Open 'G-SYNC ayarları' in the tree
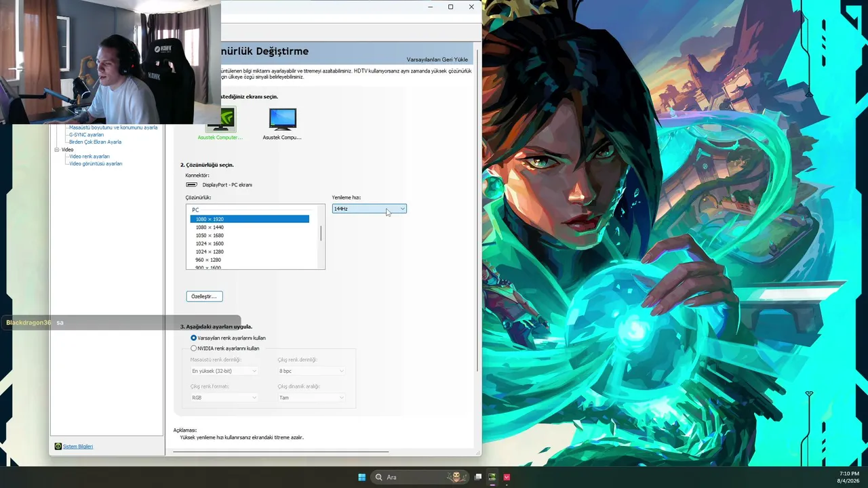The height and width of the screenshot is (488, 868). tap(86, 135)
